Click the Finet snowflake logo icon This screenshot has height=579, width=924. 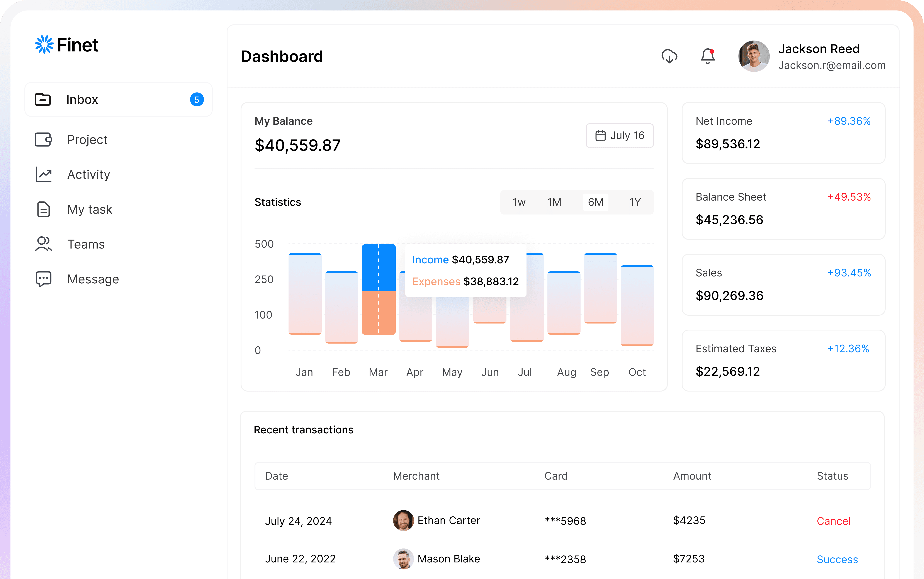(44, 45)
